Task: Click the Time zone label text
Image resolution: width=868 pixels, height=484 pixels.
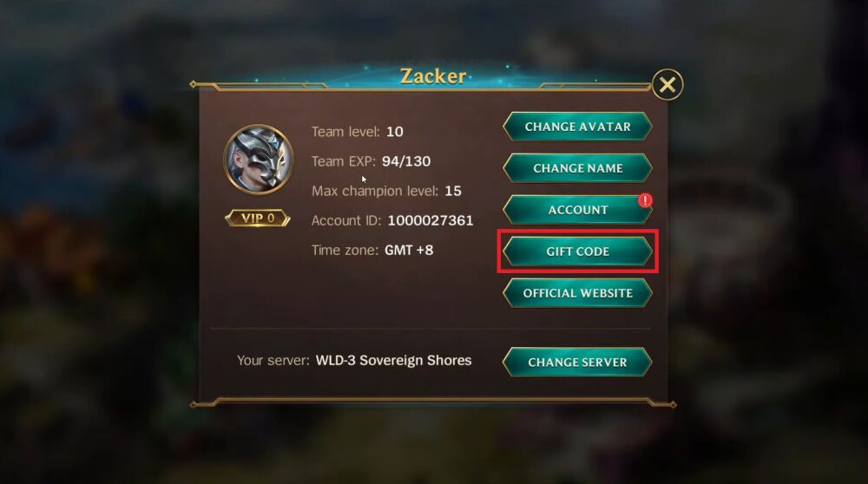Action: pyautogui.click(x=345, y=250)
